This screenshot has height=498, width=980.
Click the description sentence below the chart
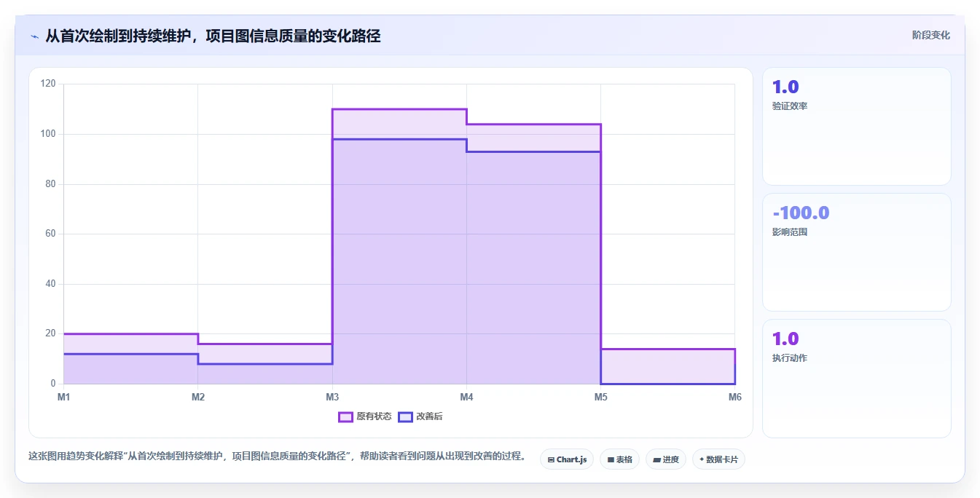pyautogui.click(x=277, y=456)
